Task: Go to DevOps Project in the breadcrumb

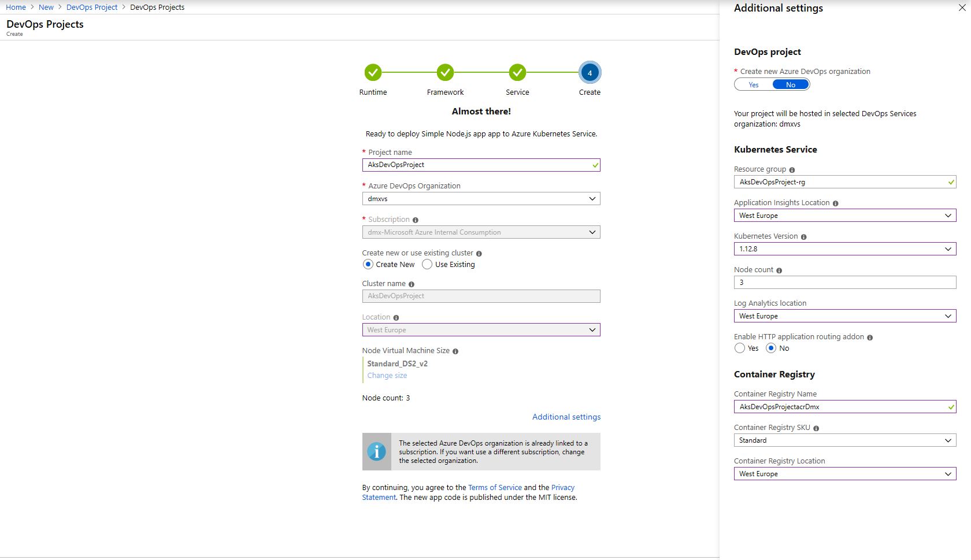Action: pyautogui.click(x=92, y=8)
